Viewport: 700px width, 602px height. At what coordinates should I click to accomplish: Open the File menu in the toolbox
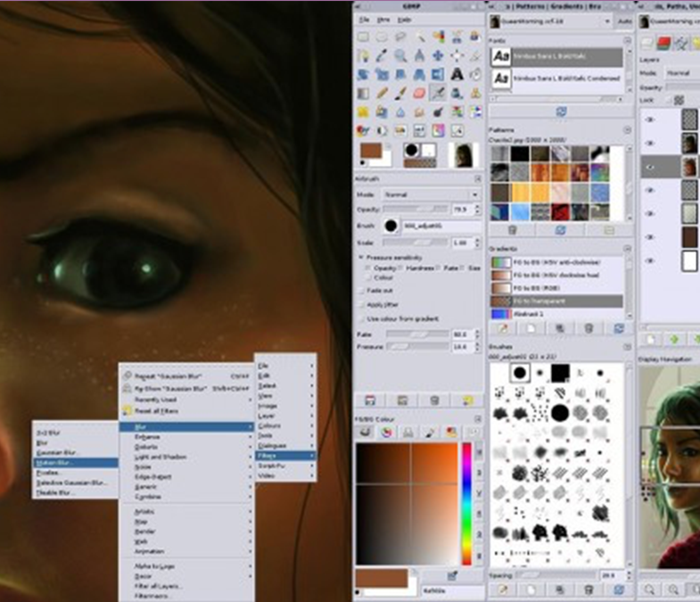(x=365, y=20)
